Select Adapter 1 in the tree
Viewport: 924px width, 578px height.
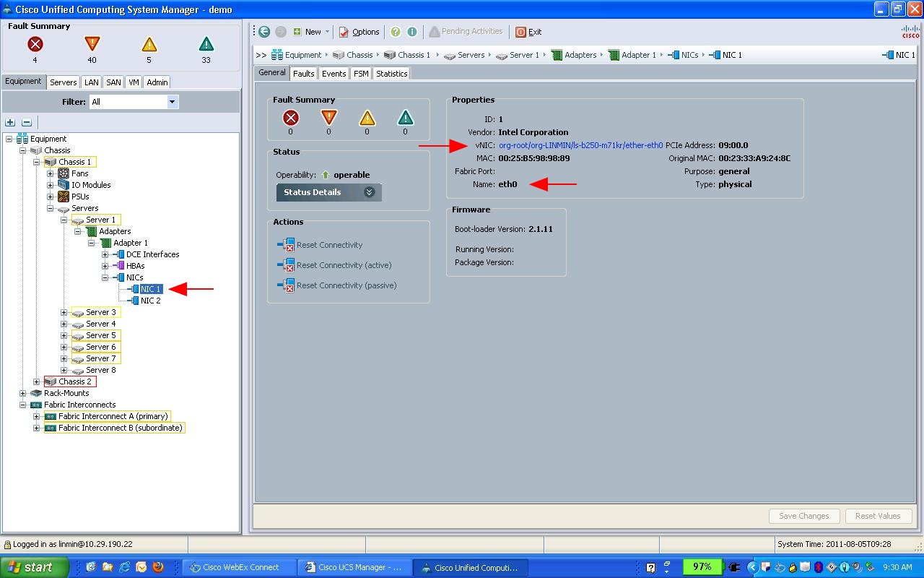pyautogui.click(x=131, y=243)
